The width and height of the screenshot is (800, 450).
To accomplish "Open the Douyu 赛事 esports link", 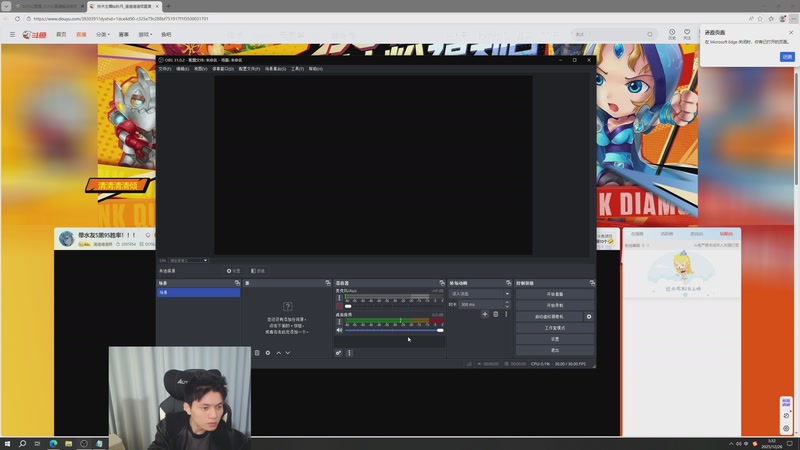I will coord(123,35).
